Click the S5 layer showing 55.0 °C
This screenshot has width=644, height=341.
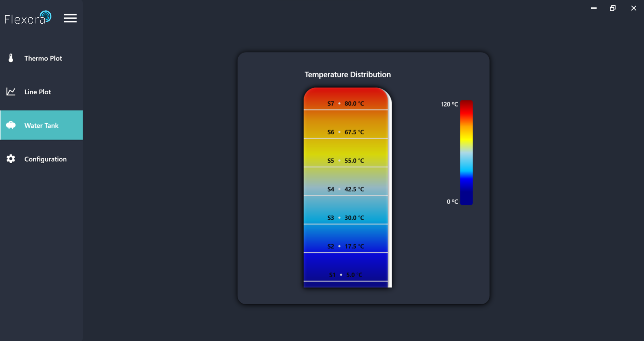click(346, 153)
